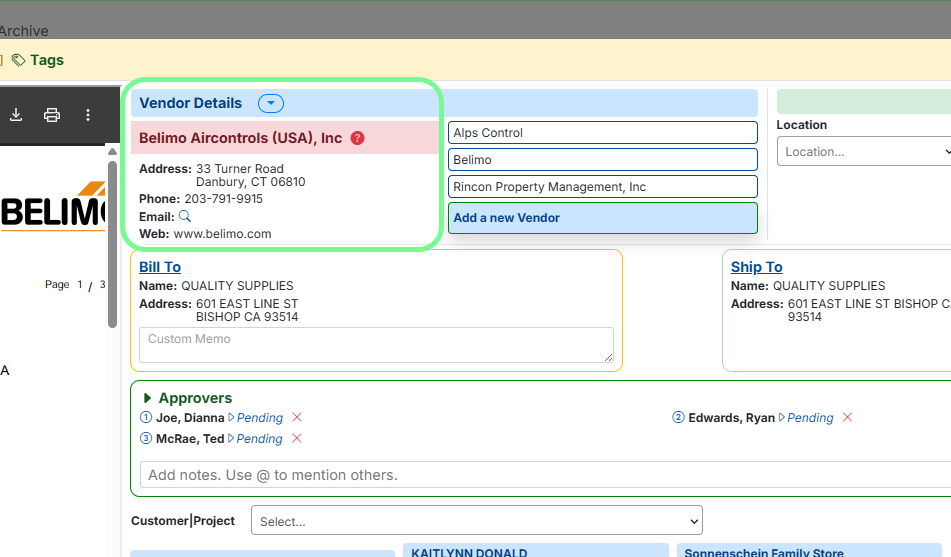This screenshot has height=557, width=951.
Task: Open the Customer|Project select dropdown
Action: [477, 521]
